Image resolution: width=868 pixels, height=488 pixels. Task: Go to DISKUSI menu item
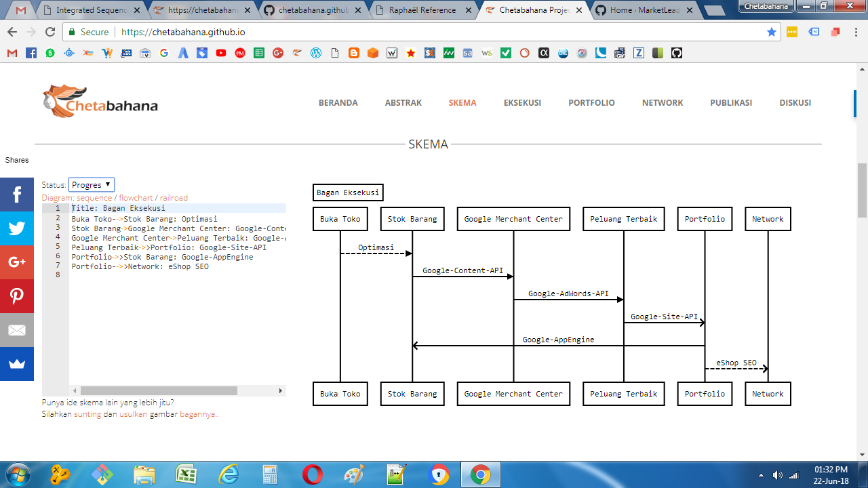(x=795, y=103)
